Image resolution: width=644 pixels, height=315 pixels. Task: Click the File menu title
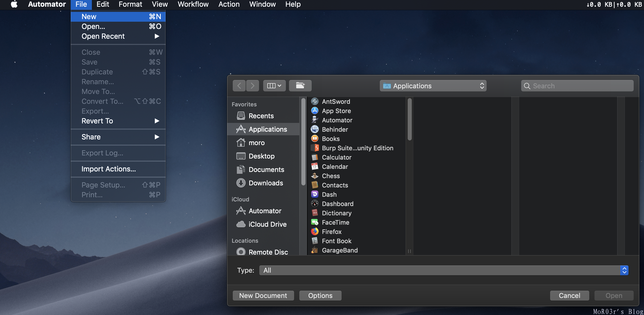point(81,4)
